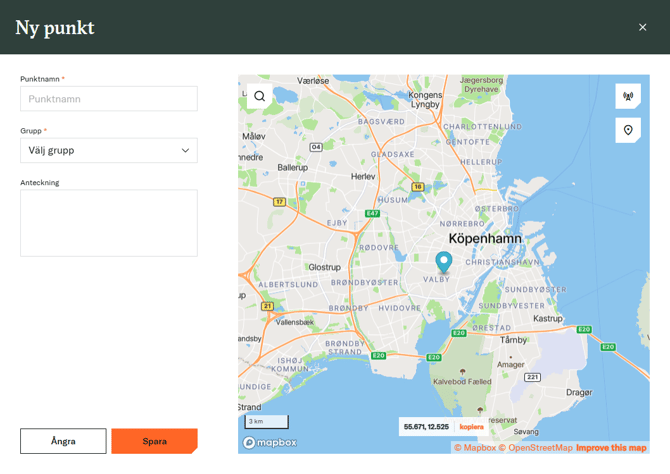Open the © OpenStreetMap attribution link
The height and width of the screenshot is (474, 670).
point(535,448)
